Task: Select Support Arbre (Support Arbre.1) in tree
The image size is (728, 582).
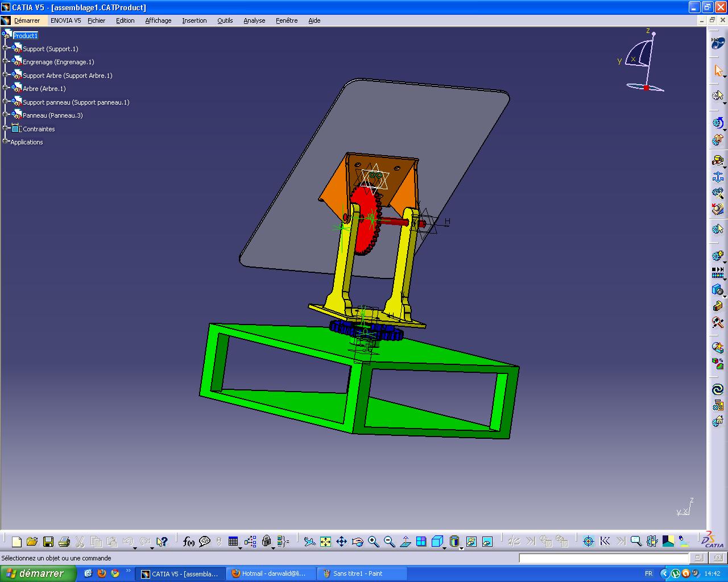Action: 68,76
